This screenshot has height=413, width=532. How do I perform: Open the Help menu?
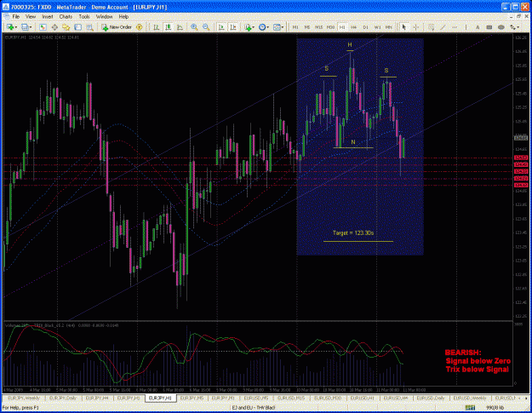[123, 17]
